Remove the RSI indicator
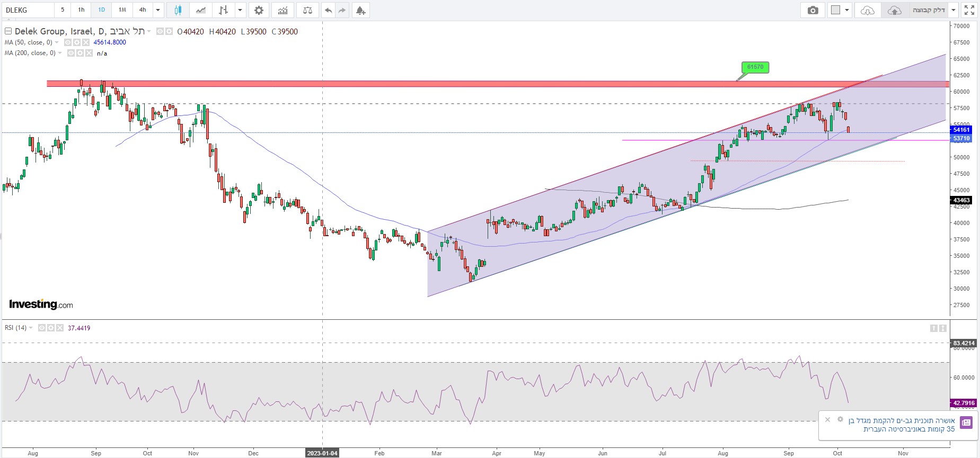This screenshot has height=458, width=980. 60,328
